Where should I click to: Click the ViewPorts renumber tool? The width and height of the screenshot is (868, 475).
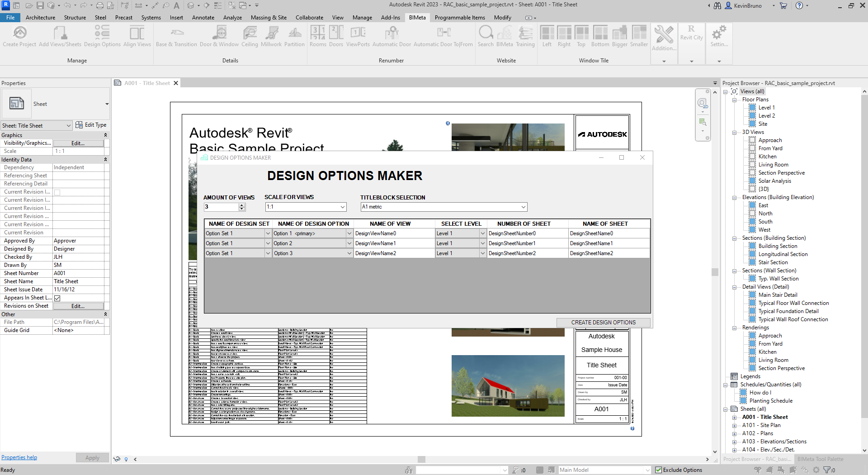coord(358,36)
